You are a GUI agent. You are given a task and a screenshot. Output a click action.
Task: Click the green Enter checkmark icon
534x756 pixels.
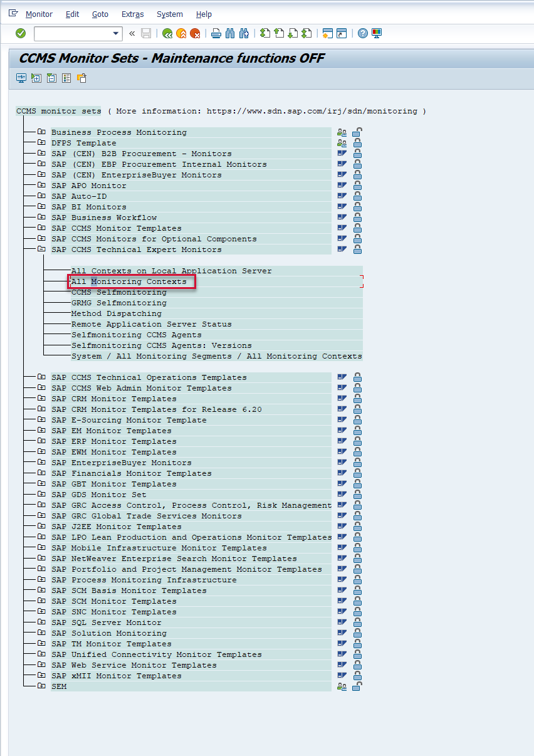(x=21, y=33)
